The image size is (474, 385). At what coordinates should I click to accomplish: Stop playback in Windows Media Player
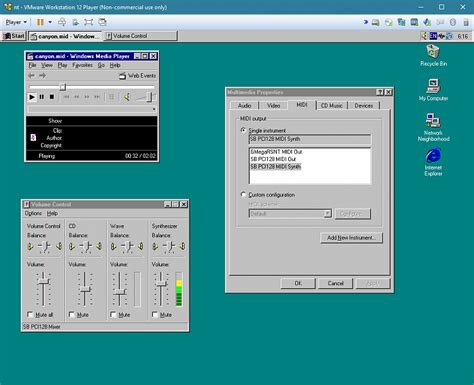(52, 97)
